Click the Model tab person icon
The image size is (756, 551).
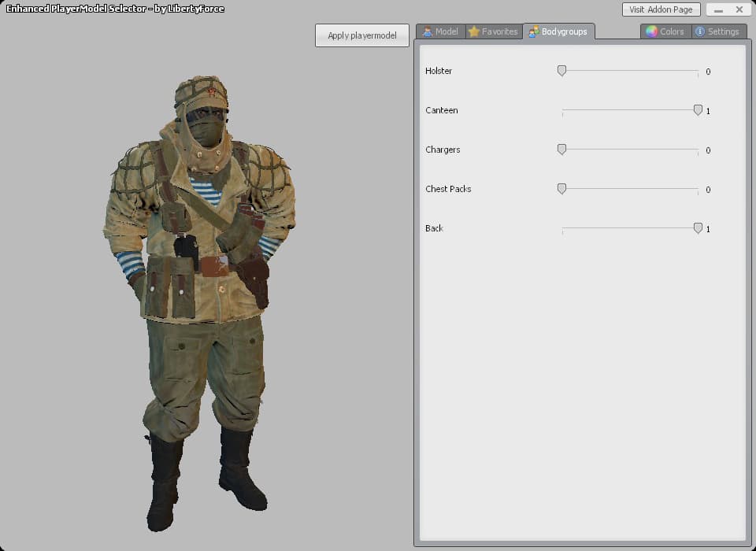coord(427,31)
